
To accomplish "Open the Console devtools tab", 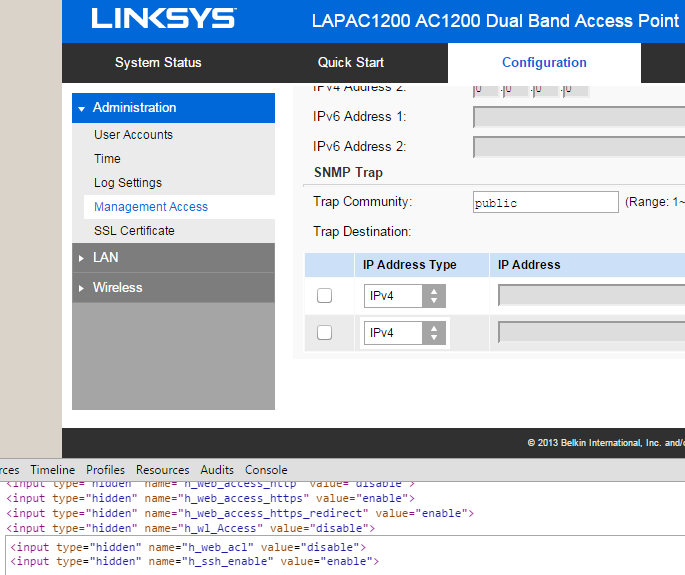I will [266, 470].
